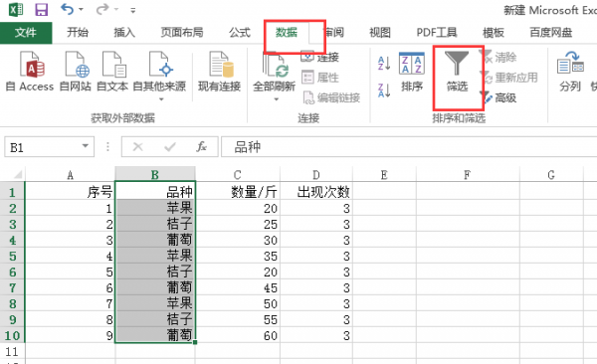The image size is (597, 364).
Task: Open 现有连接 dialog
Action: [219, 73]
